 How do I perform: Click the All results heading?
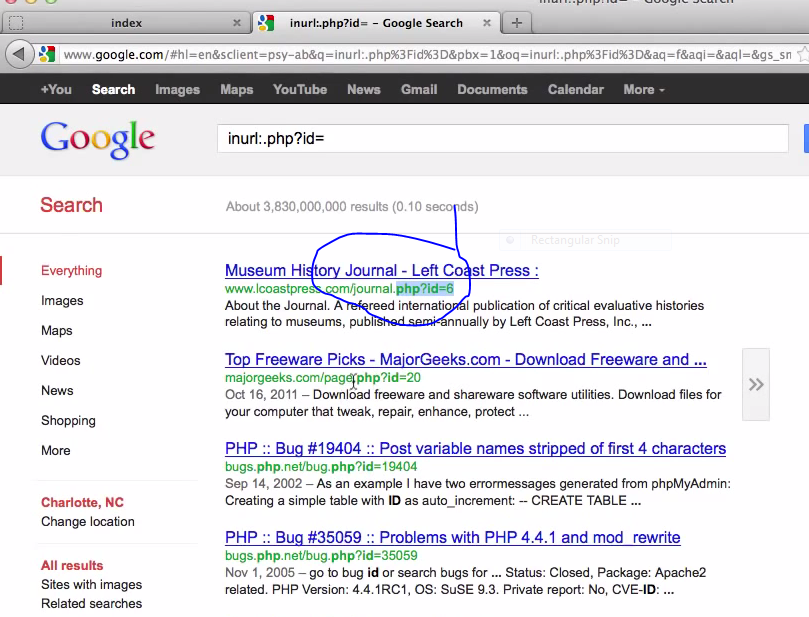[72, 565]
